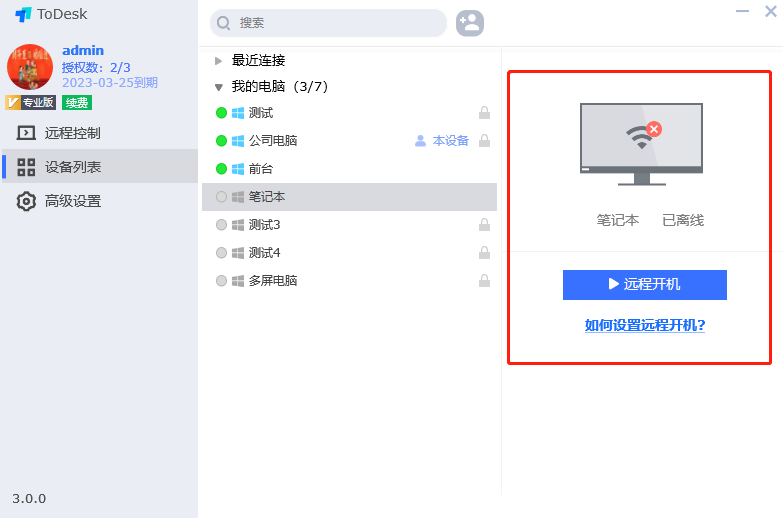Viewport: 783px width, 518px height.
Task: Click the offline monitor illustration
Action: [641, 144]
